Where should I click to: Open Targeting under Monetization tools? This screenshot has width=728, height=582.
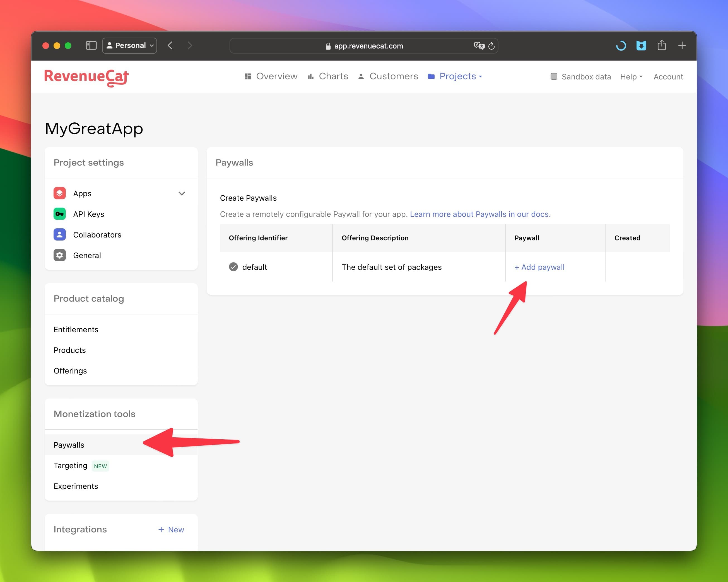tap(121, 465)
